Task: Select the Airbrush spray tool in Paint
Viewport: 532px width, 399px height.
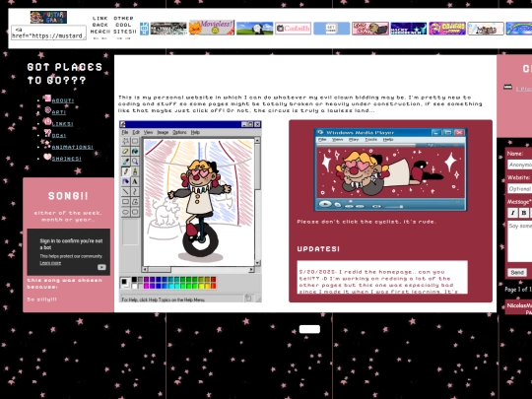Action: pos(125,182)
